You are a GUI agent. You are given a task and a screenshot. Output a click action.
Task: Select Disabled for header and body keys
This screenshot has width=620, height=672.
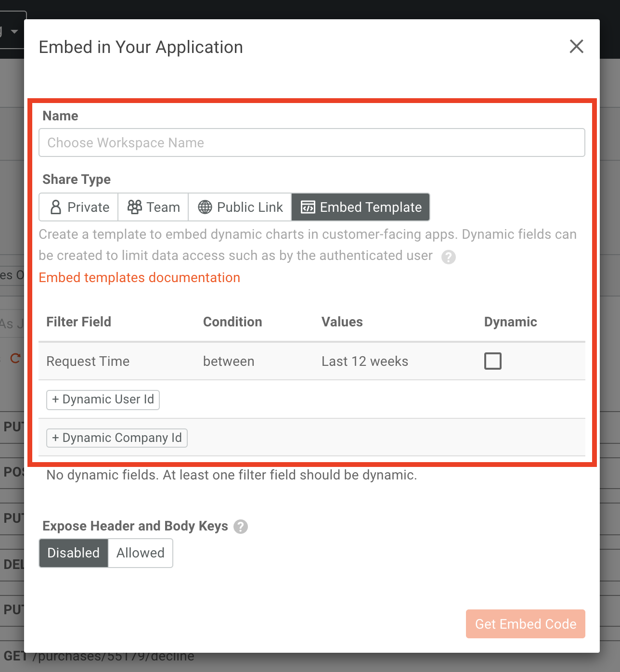coord(73,553)
